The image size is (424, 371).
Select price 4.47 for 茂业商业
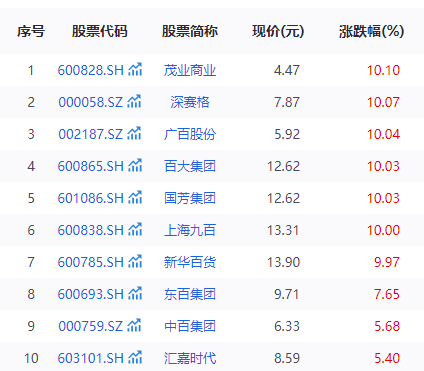pyautogui.click(x=287, y=70)
